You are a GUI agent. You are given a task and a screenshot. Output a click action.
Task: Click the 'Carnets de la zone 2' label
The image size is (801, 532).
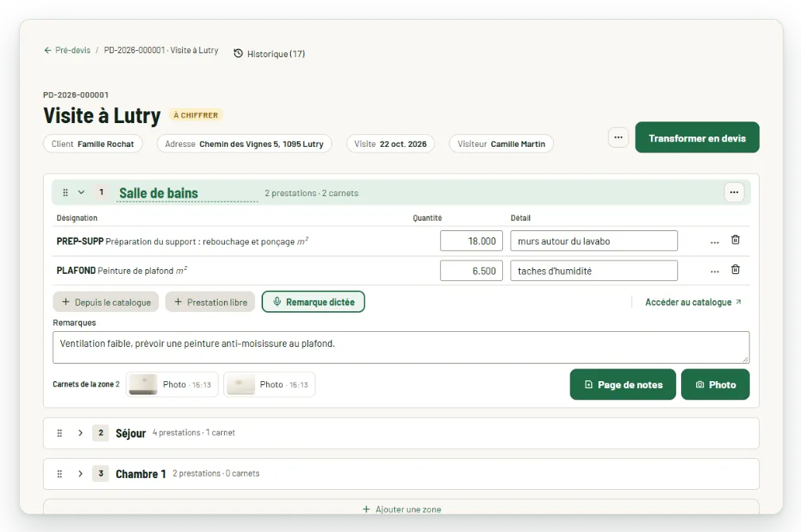click(86, 384)
